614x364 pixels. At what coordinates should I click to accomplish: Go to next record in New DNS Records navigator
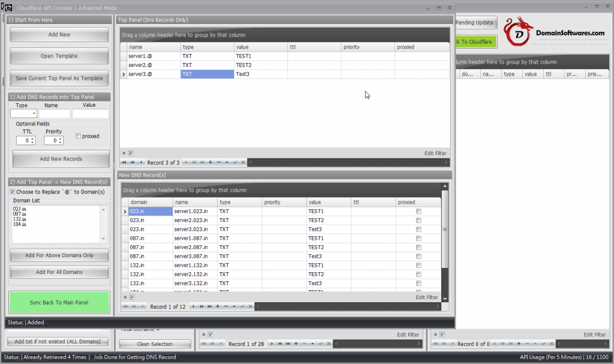192,306
